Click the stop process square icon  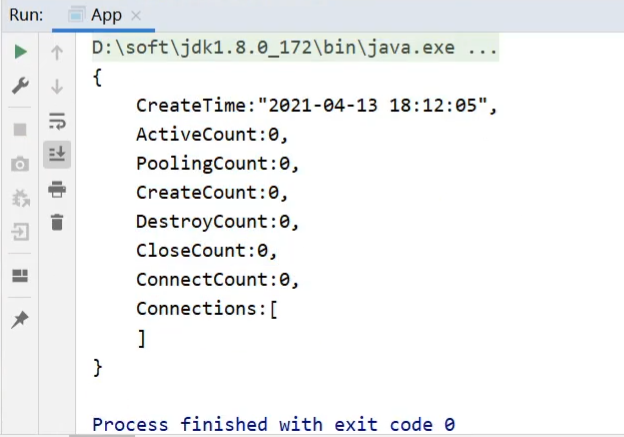coord(21,130)
